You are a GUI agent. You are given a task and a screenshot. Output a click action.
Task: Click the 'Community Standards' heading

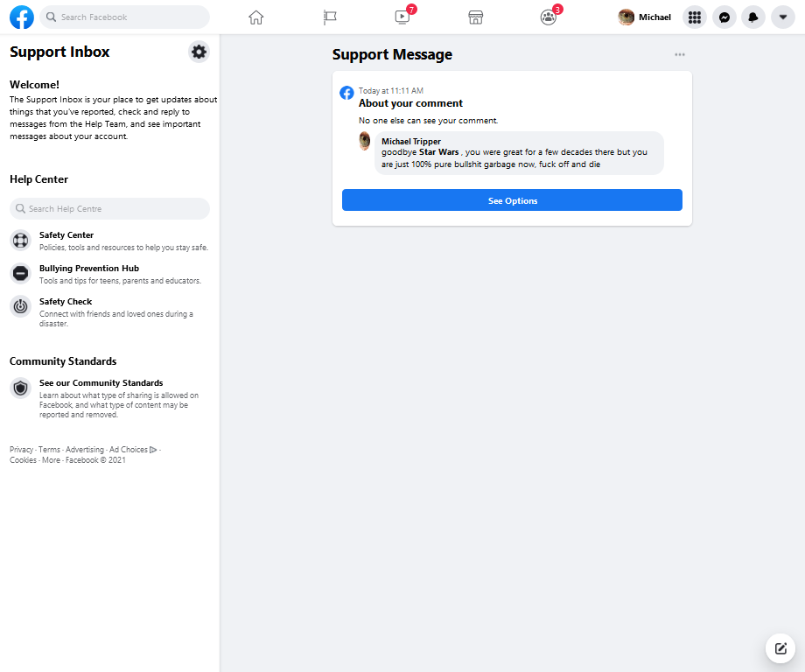(x=63, y=361)
